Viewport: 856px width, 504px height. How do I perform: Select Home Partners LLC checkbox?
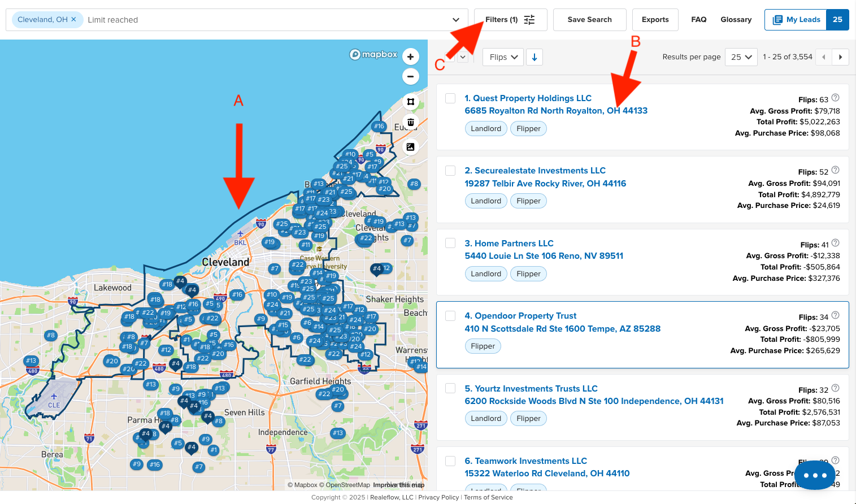450,243
